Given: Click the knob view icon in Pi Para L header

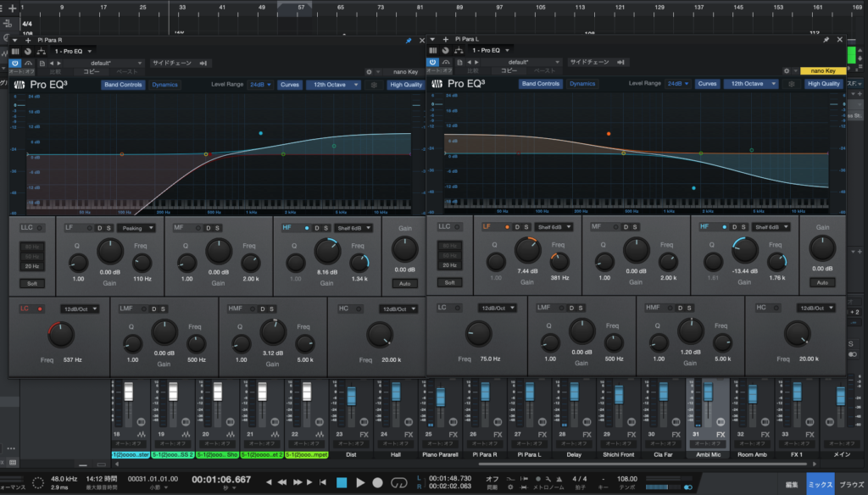Looking at the screenshot, I should (x=445, y=50).
